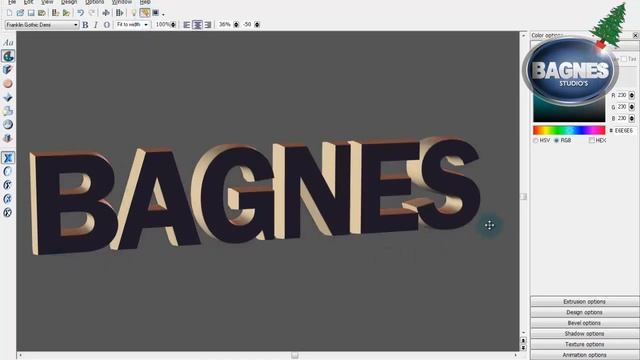This screenshot has height=360, width=640.
Task: Open the File menu
Action: tap(12, 2)
